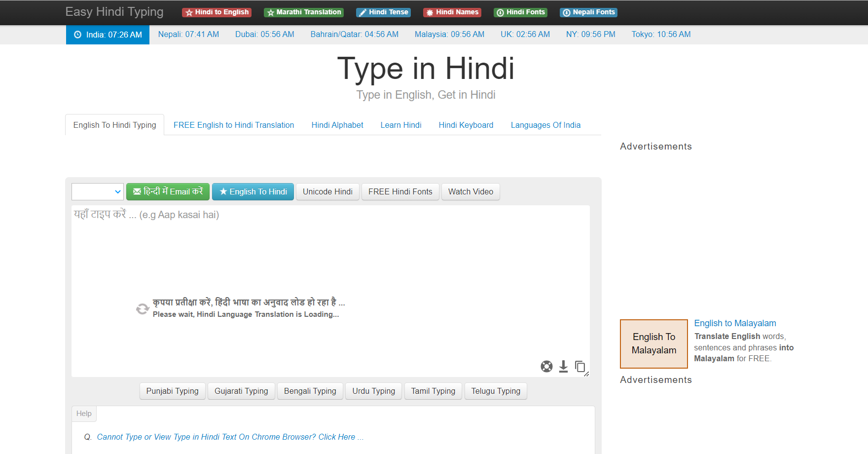Click the Watch Video button
Viewport: 868px width, 454px height.
[x=470, y=191]
